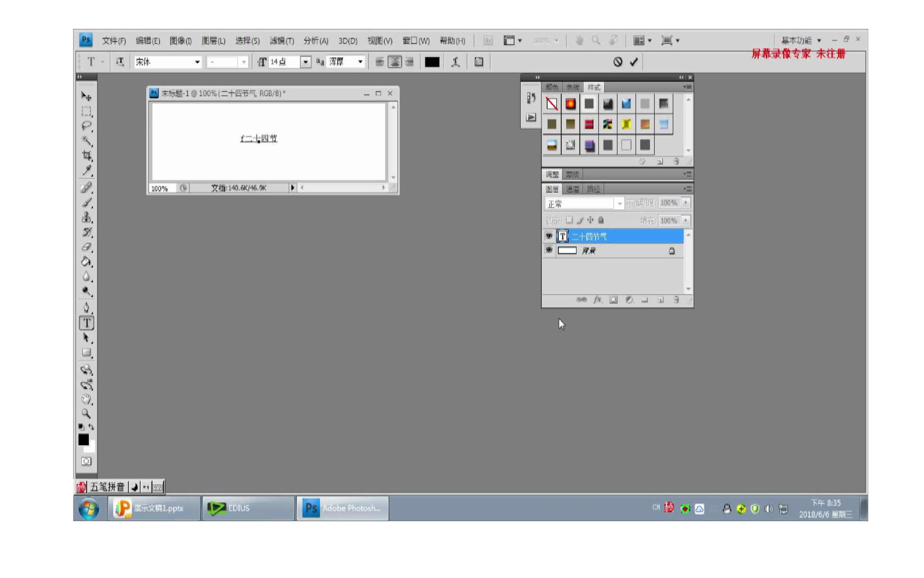Open the font size dropdown

coord(305,62)
